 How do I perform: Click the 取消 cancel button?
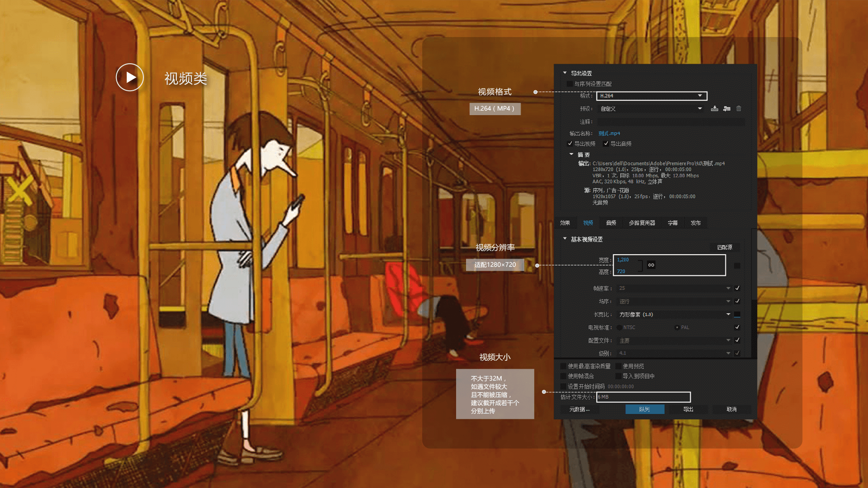click(x=732, y=409)
